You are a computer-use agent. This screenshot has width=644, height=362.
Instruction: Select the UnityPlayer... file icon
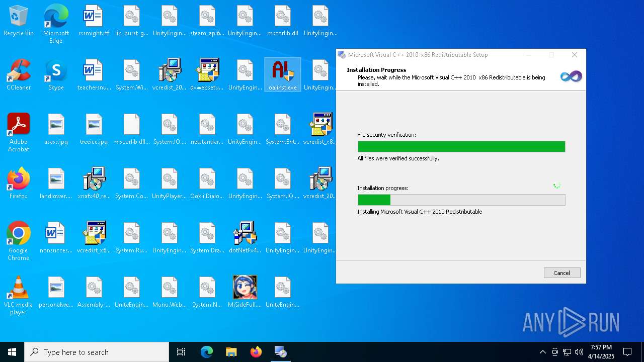[x=170, y=184]
